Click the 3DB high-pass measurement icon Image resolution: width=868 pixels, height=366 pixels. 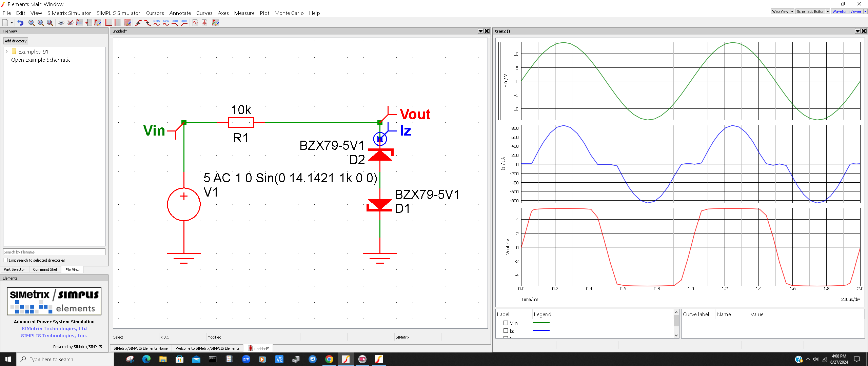coord(184,23)
